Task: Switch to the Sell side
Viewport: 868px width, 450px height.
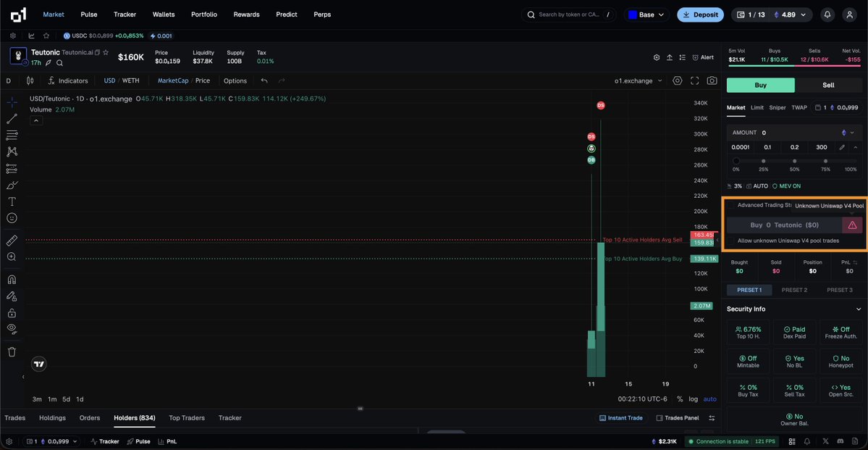Action: 828,86
